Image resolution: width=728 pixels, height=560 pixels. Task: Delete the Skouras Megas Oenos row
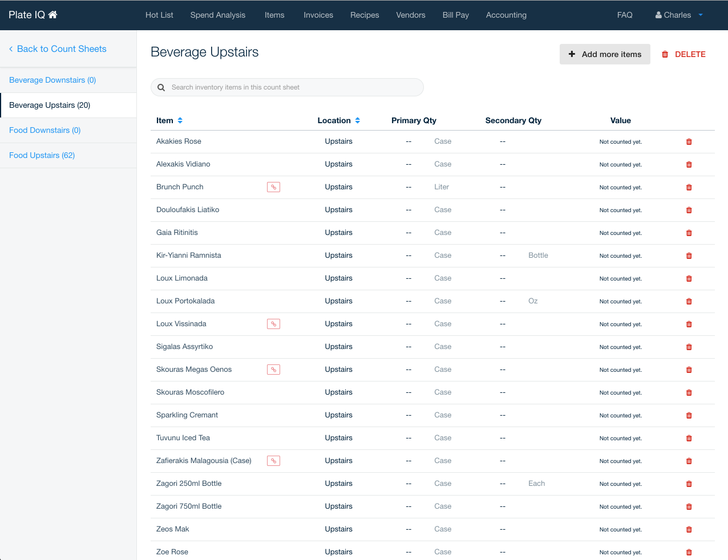click(x=689, y=370)
